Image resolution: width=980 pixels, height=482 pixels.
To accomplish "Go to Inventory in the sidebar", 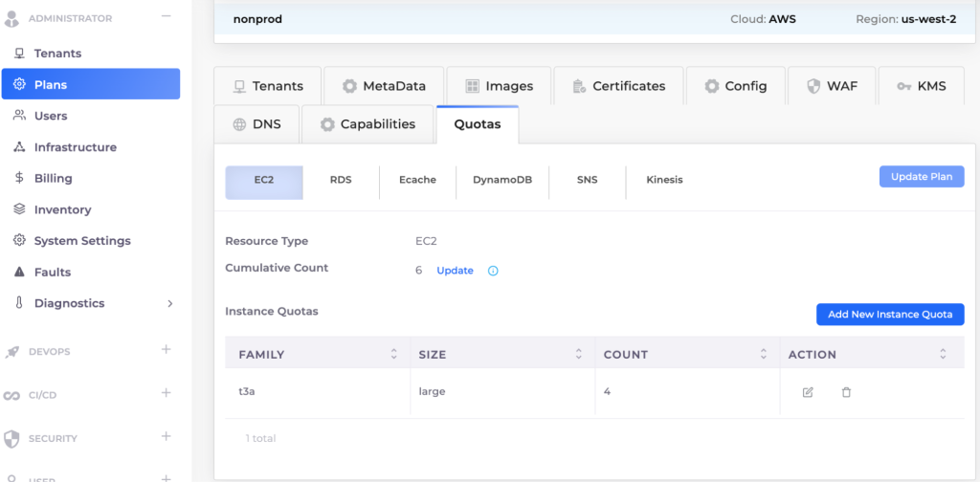I will [x=62, y=209].
